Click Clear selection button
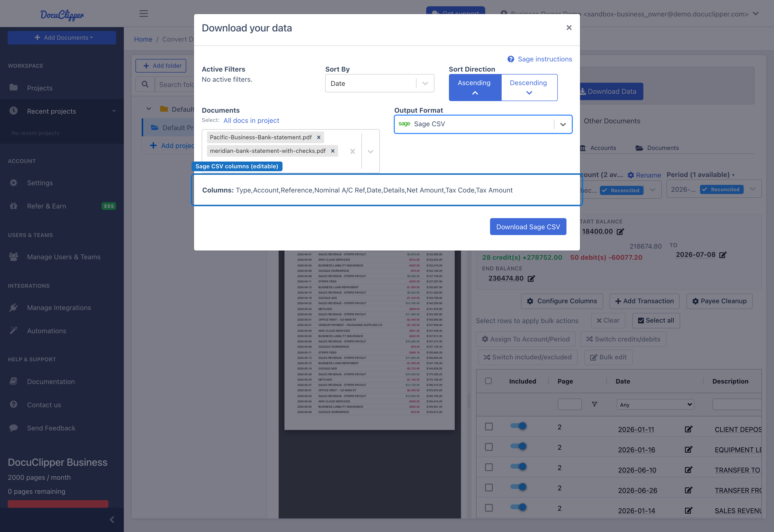Image resolution: width=774 pixels, height=532 pixels. [x=608, y=320]
